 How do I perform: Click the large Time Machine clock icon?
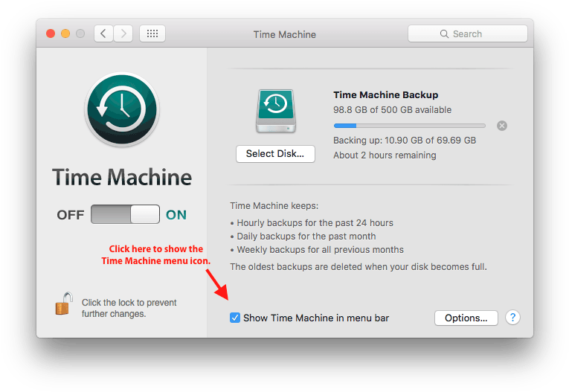pyautogui.click(x=122, y=109)
